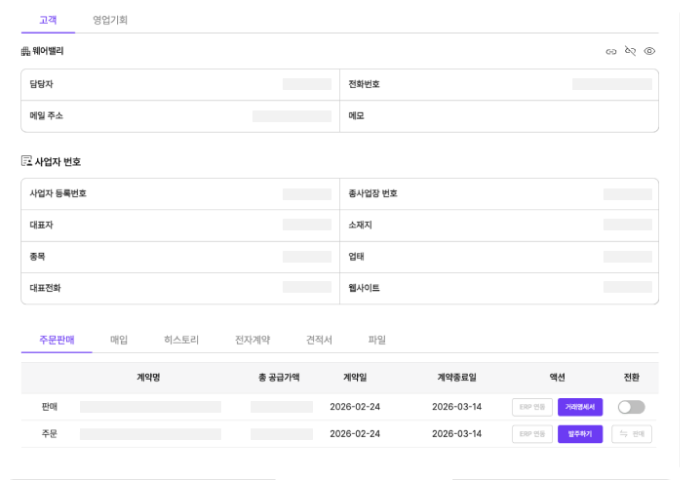
Task: Click the 거래명세서 button
Action: click(580, 407)
